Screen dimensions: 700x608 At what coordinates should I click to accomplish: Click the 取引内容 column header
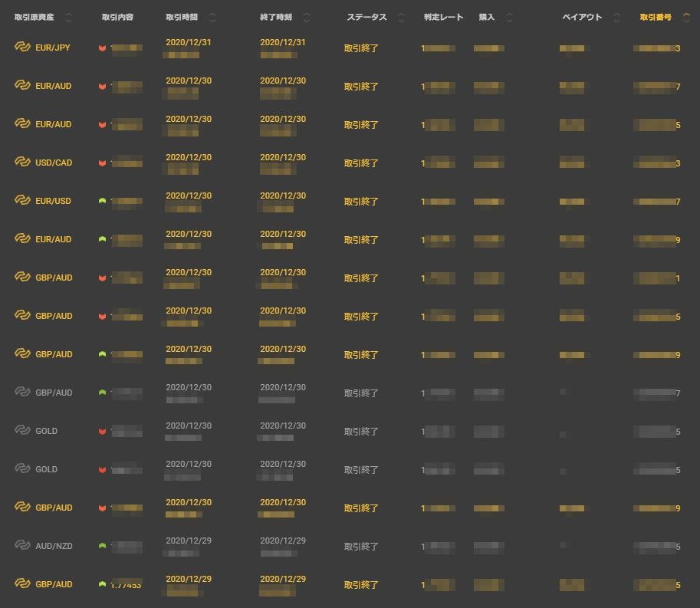[x=117, y=18]
